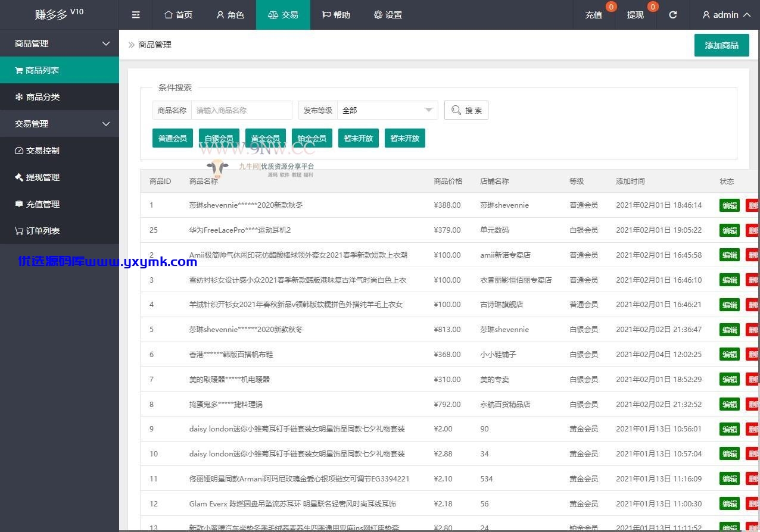Click the refresh icon in header
The image size is (760, 532).
click(673, 15)
